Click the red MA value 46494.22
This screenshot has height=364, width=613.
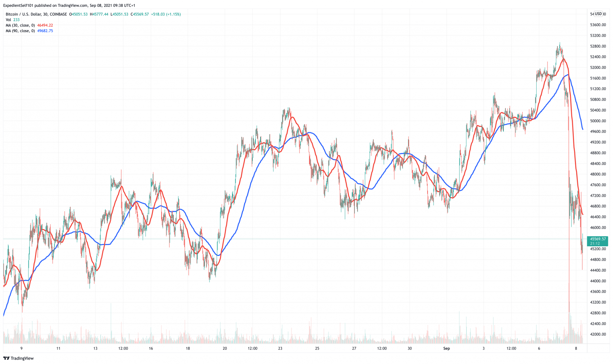click(45, 26)
